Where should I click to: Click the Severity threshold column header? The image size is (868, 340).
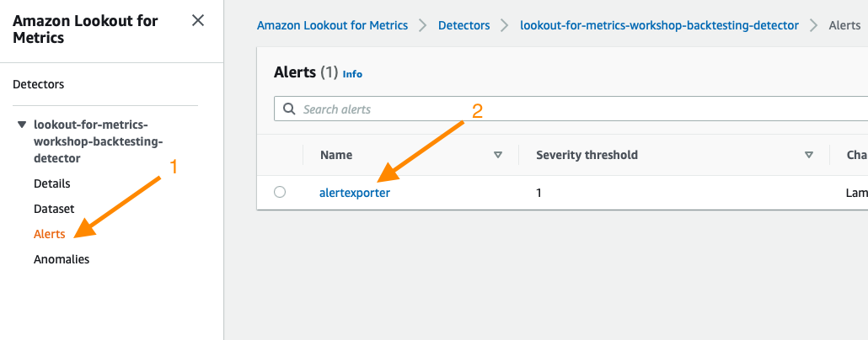tap(587, 156)
